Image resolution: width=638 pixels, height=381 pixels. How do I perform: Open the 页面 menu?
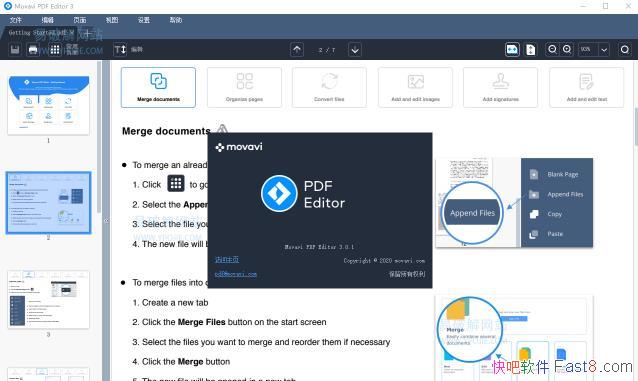(x=80, y=20)
